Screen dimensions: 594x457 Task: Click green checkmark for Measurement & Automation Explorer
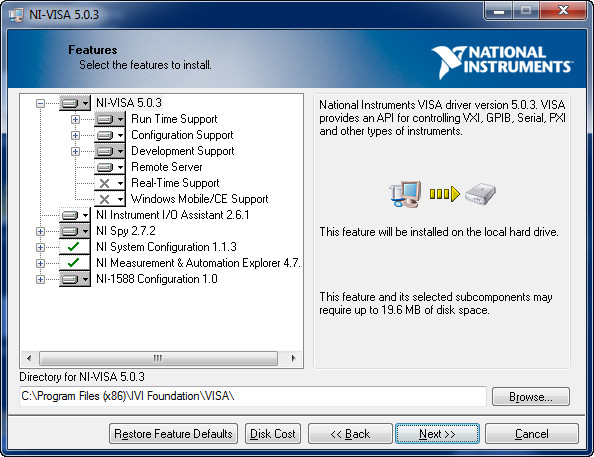[74, 263]
